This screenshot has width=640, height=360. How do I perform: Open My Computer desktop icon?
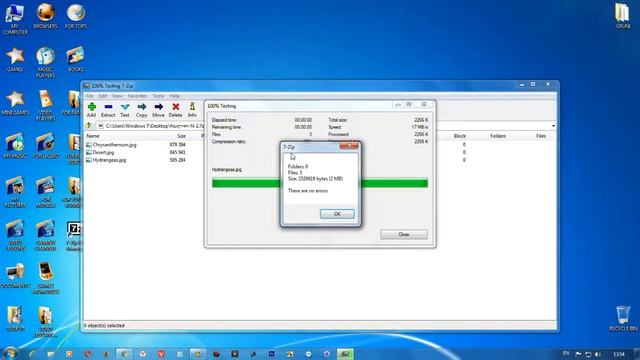(x=15, y=18)
